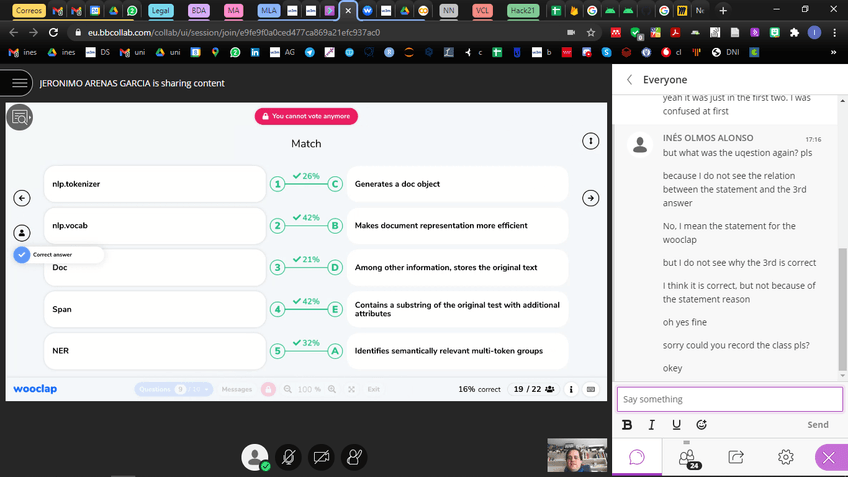The image size is (848, 477).
Task: Click the 19 / 22 participants counter
Action: tap(534, 389)
